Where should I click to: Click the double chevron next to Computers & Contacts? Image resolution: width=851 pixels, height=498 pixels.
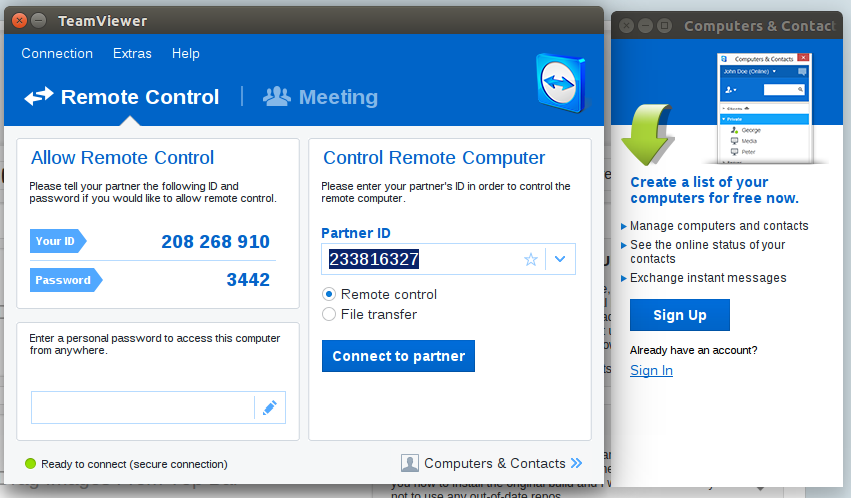point(576,463)
